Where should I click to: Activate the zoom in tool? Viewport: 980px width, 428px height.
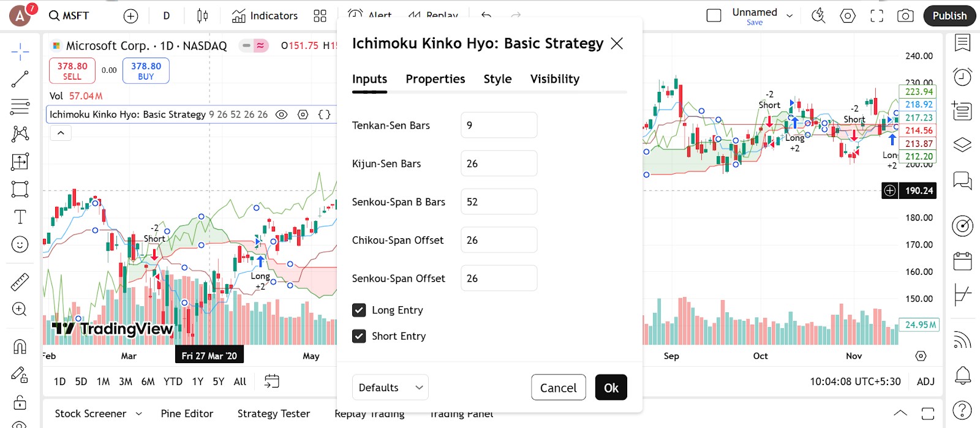tap(20, 309)
